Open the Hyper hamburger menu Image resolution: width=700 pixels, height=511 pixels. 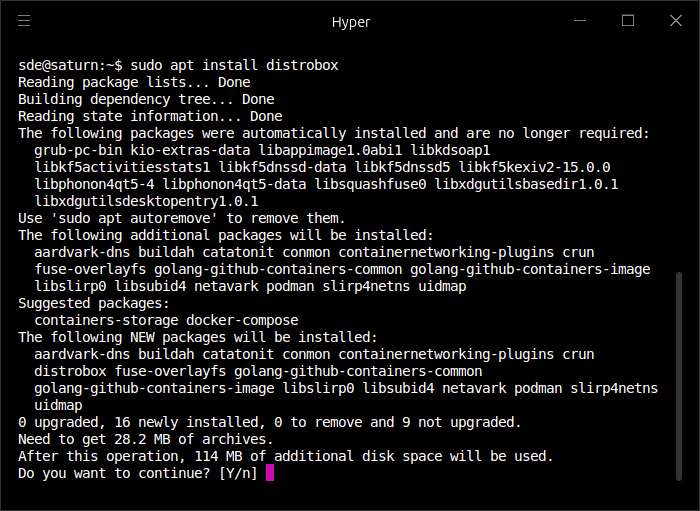pyautogui.click(x=24, y=21)
